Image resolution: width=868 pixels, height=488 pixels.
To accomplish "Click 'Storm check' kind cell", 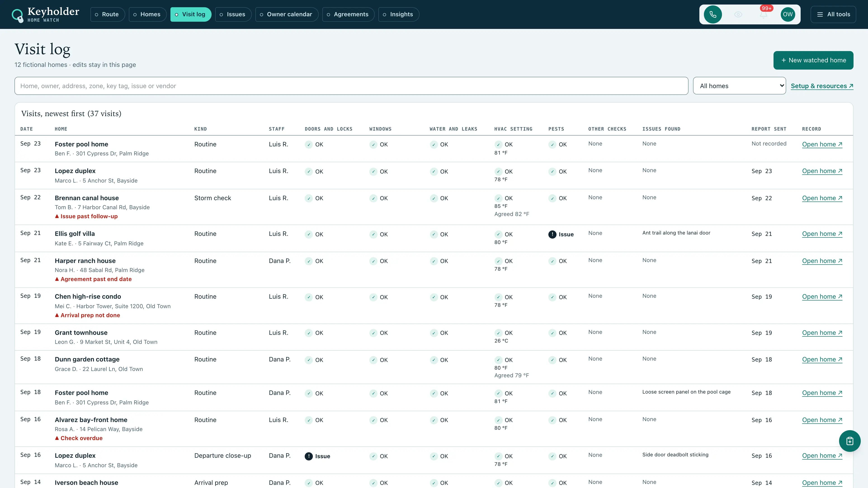I will point(213,198).
